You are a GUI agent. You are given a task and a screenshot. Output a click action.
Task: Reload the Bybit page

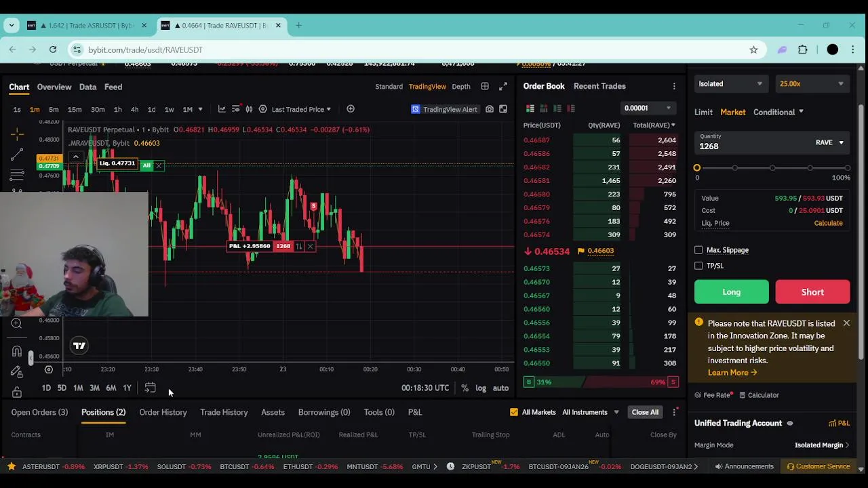pos(53,49)
